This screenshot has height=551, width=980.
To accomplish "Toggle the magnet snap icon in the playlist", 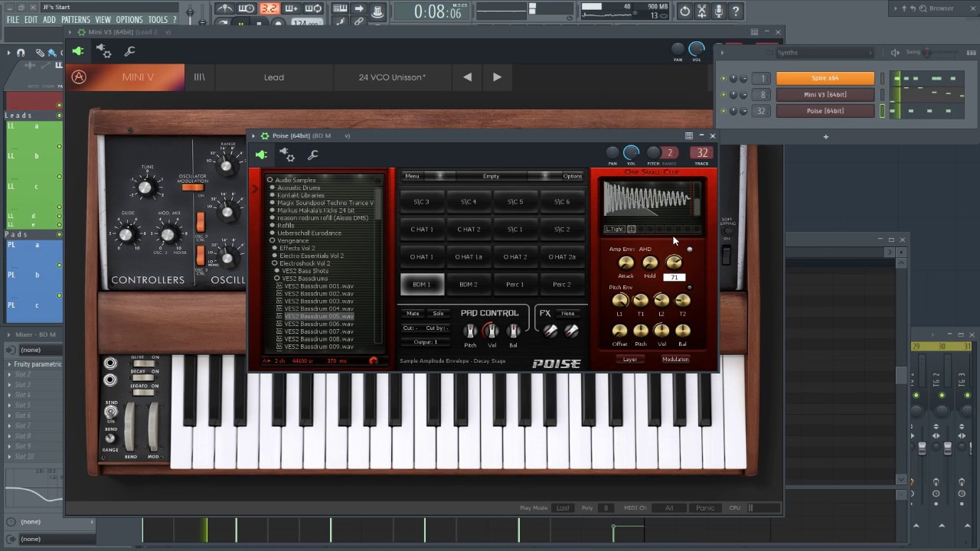I will 21,53.
